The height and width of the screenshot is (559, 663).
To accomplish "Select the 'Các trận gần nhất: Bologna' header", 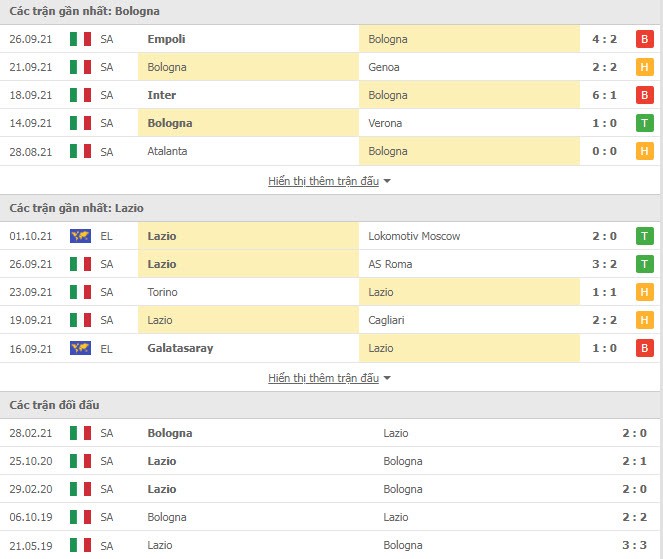I will pos(85,11).
